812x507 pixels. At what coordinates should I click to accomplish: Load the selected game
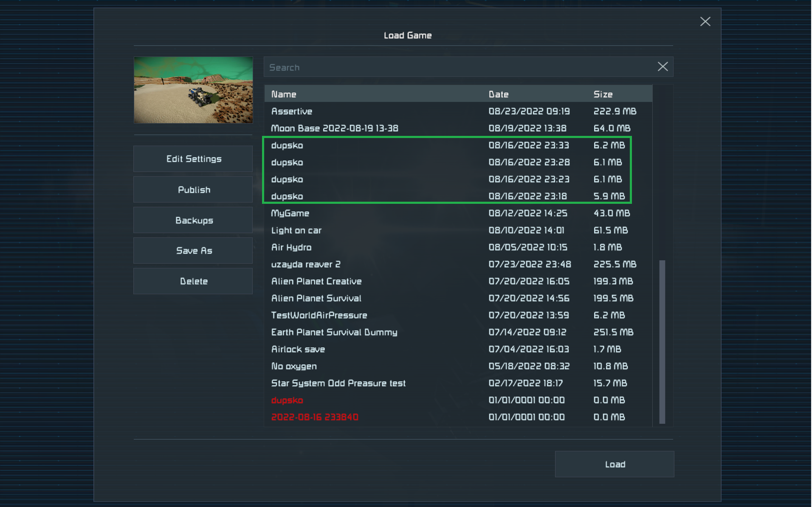click(614, 464)
